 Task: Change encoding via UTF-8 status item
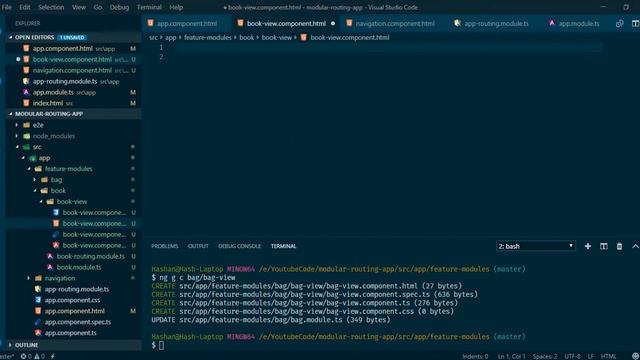tap(573, 356)
